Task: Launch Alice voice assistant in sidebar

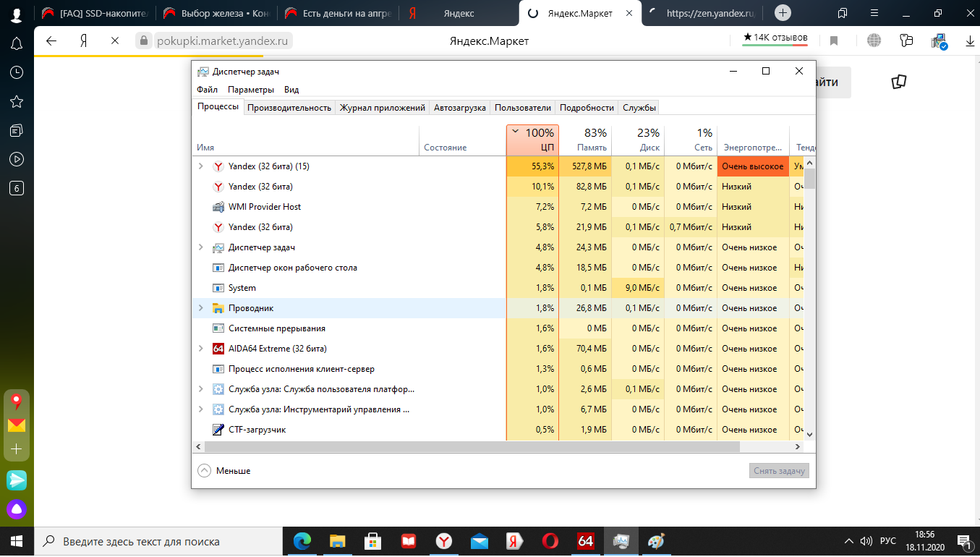Action: tap(16, 509)
